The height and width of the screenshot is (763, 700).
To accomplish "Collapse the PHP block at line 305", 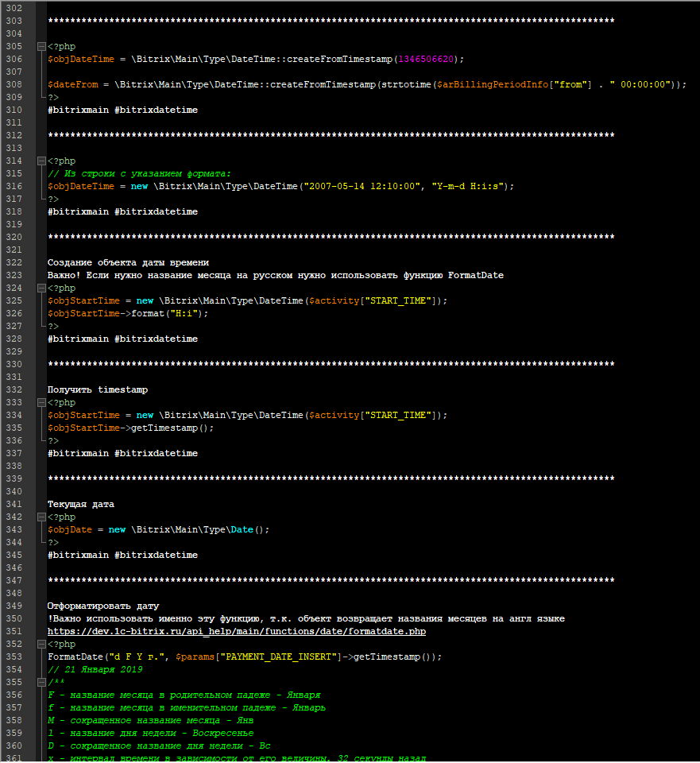I will click(41, 46).
